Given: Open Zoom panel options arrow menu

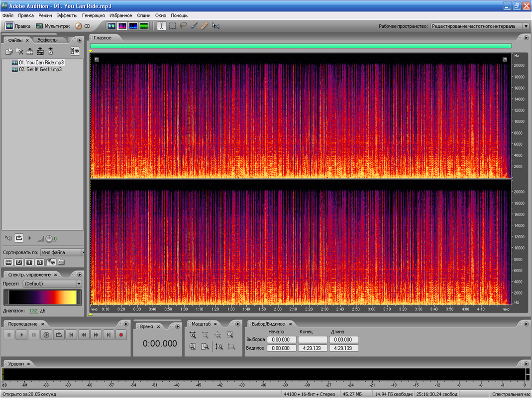Looking at the screenshot, I should pyautogui.click(x=238, y=324).
